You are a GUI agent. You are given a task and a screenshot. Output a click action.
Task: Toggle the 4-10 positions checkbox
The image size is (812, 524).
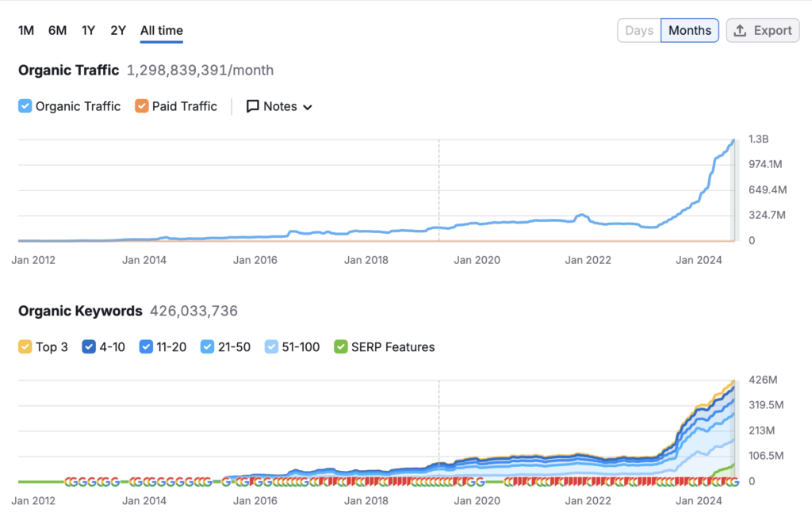click(89, 346)
